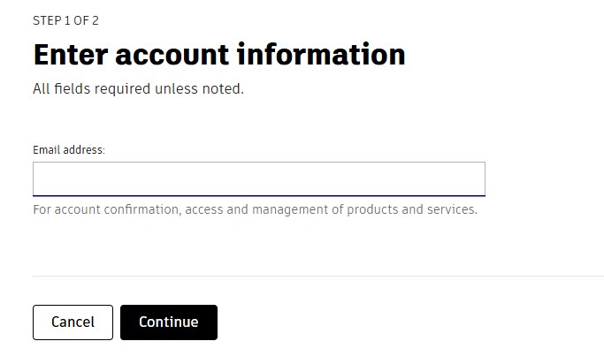The height and width of the screenshot is (364, 604).
Task: Hit the black Continue button
Action: [168, 322]
